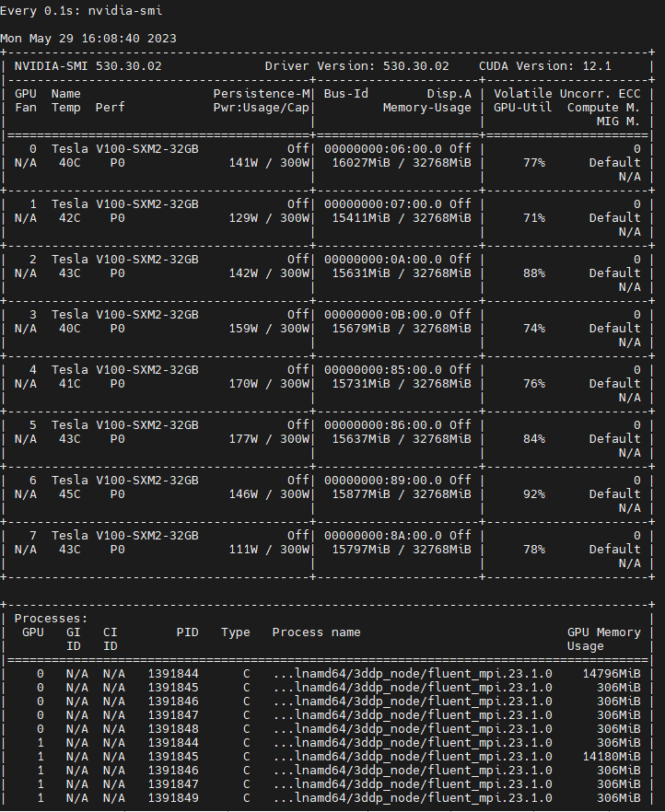Click the 'MIG M.' column header
This screenshot has width=665, height=812.
pyautogui.click(x=618, y=122)
